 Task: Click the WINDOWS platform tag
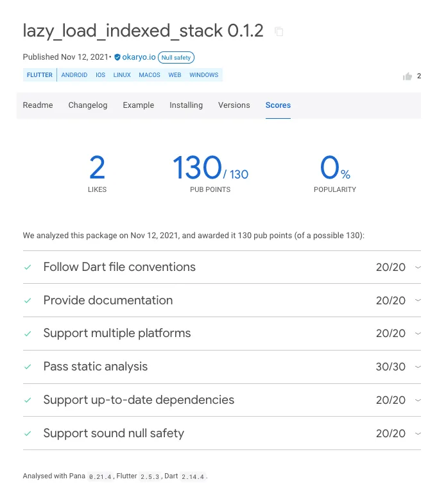point(203,75)
